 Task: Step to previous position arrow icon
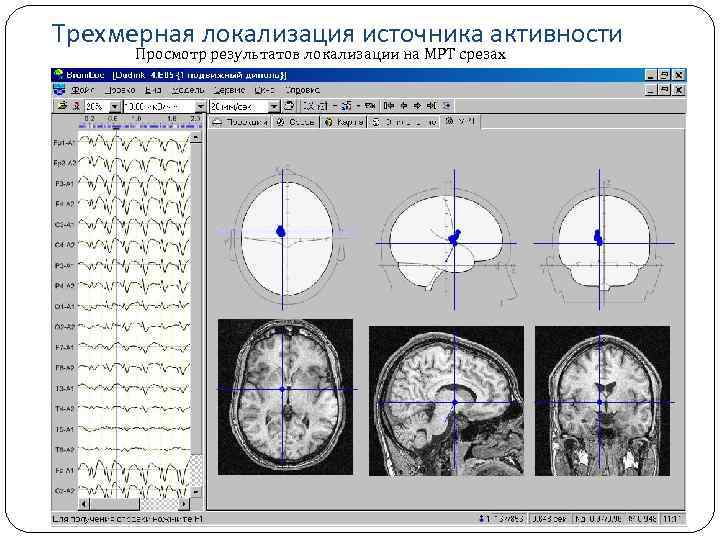pos(404,106)
